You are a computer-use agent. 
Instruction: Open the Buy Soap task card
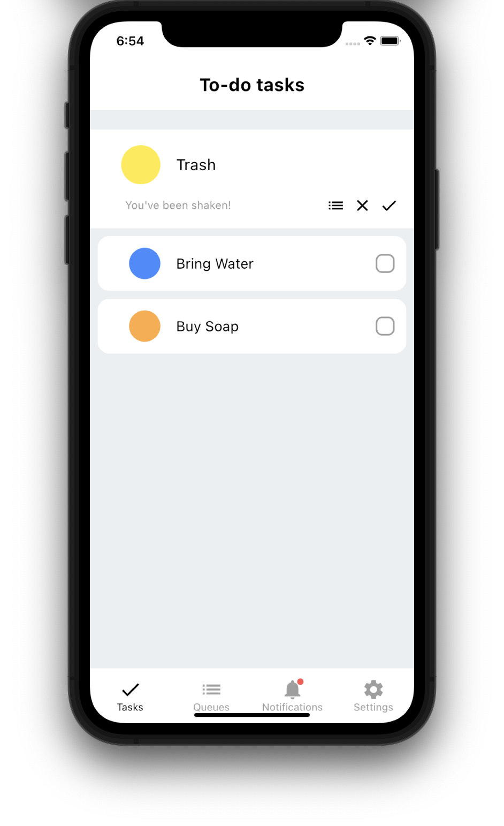coord(252,326)
